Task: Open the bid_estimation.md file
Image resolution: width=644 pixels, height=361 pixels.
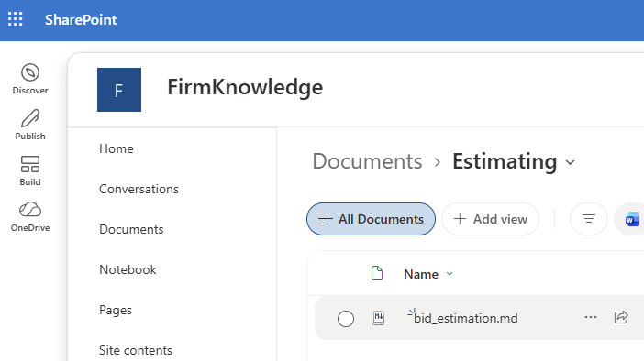Action: [x=466, y=318]
